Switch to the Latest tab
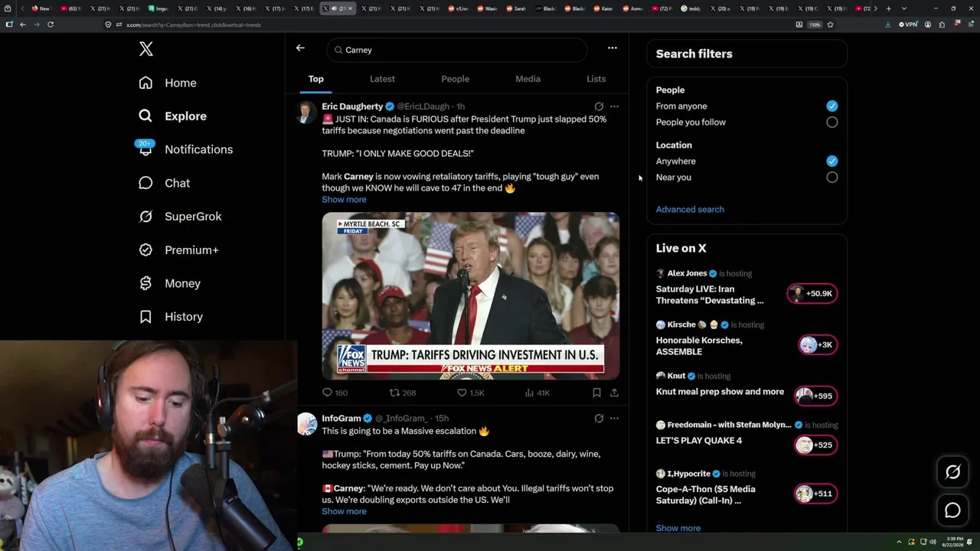980x551 pixels. pyautogui.click(x=382, y=79)
